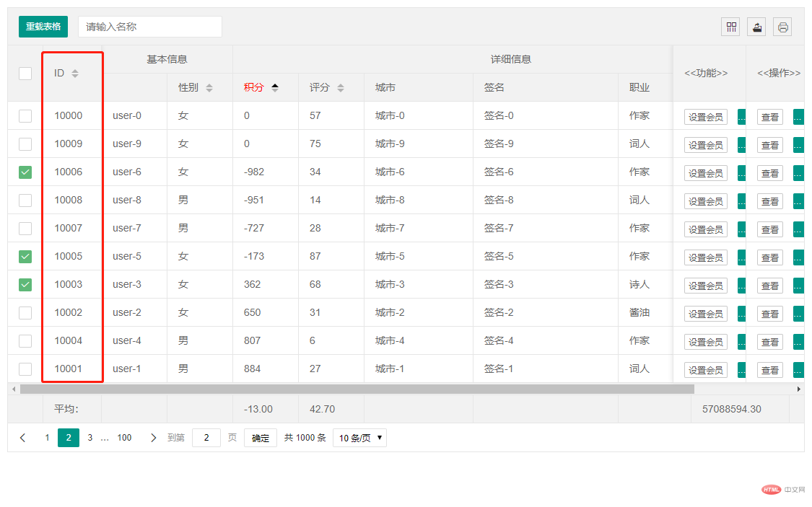Click the 基本信息 group header
This screenshot has width=812, height=507.
[167, 59]
